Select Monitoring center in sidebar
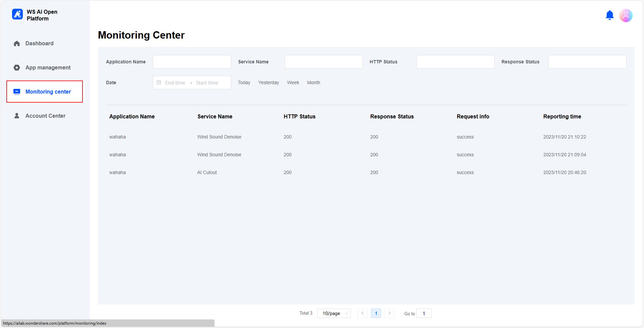This screenshot has width=644, height=328. click(45, 92)
